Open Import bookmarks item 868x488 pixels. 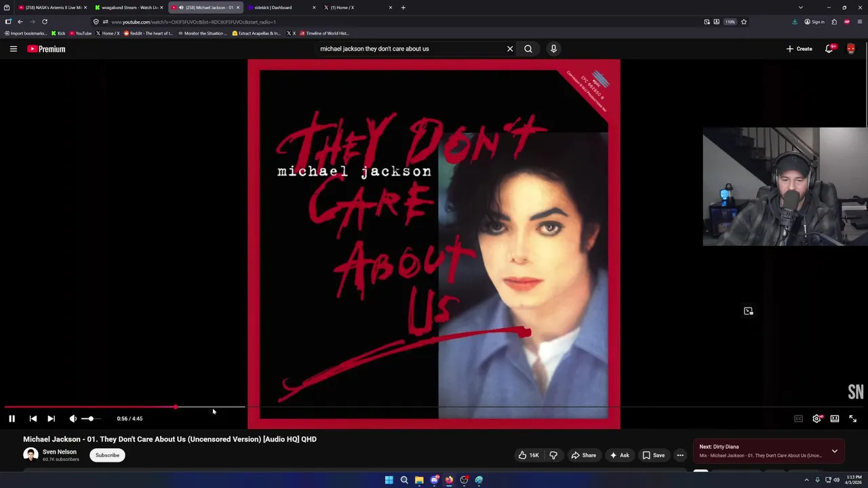pyautogui.click(x=25, y=33)
